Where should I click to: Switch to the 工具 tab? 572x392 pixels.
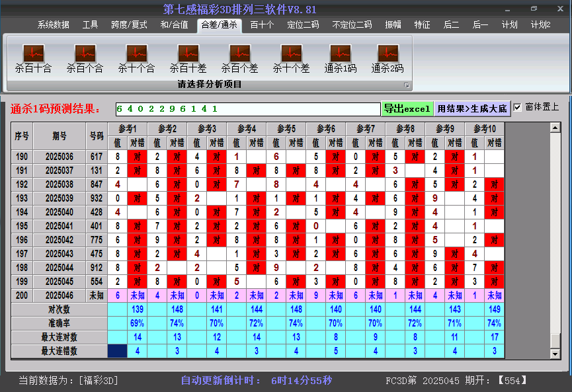tap(90, 25)
